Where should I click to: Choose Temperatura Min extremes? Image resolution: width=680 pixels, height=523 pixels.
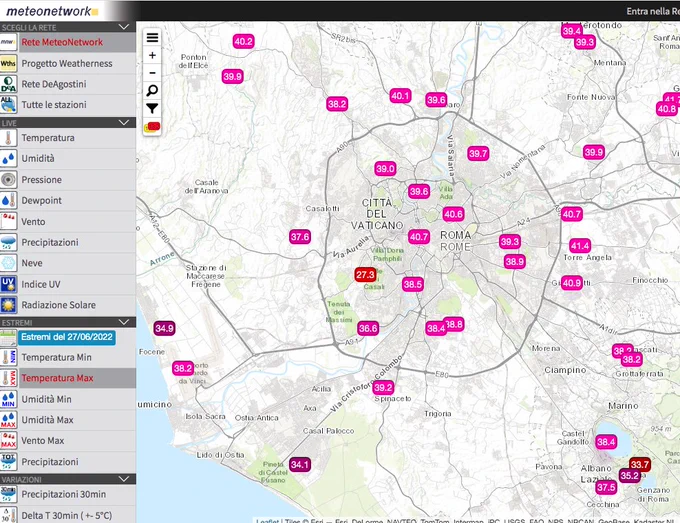click(68, 357)
